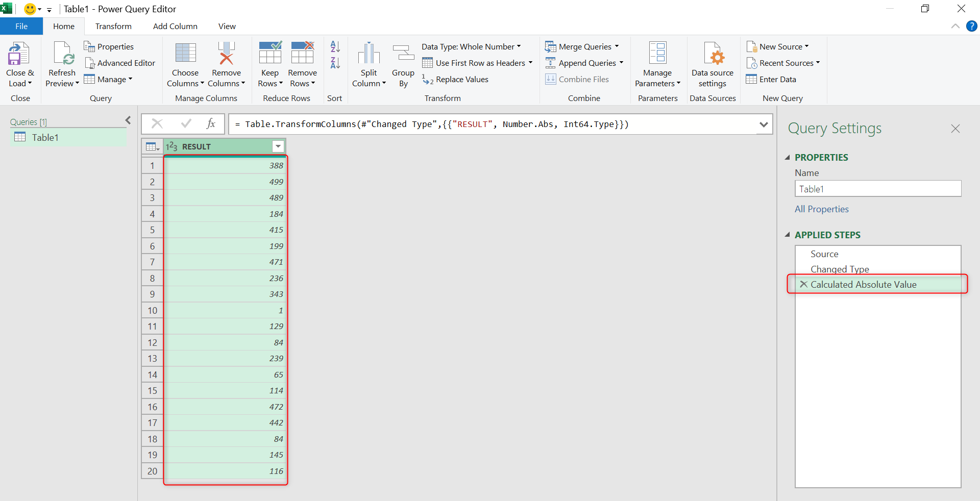This screenshot has height=501, width=980.
Task: Open the Add Column tab
Action: [175, 27]
